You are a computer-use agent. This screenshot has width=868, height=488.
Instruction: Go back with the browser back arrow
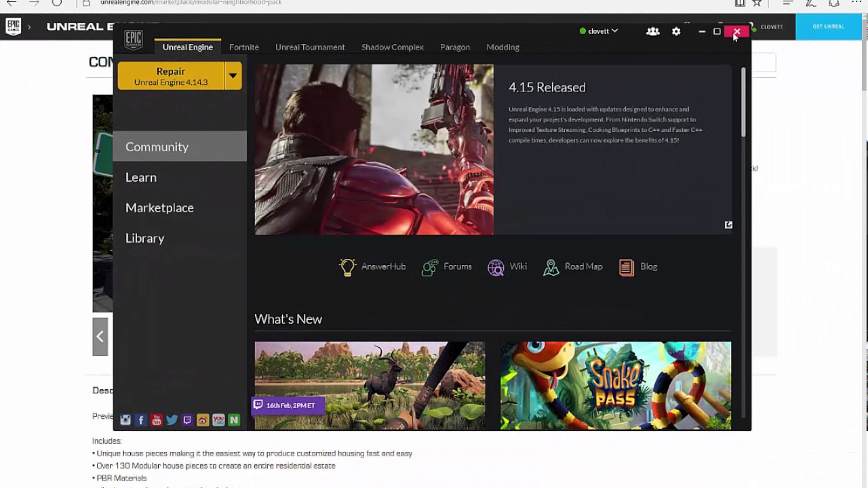(12, 3)
